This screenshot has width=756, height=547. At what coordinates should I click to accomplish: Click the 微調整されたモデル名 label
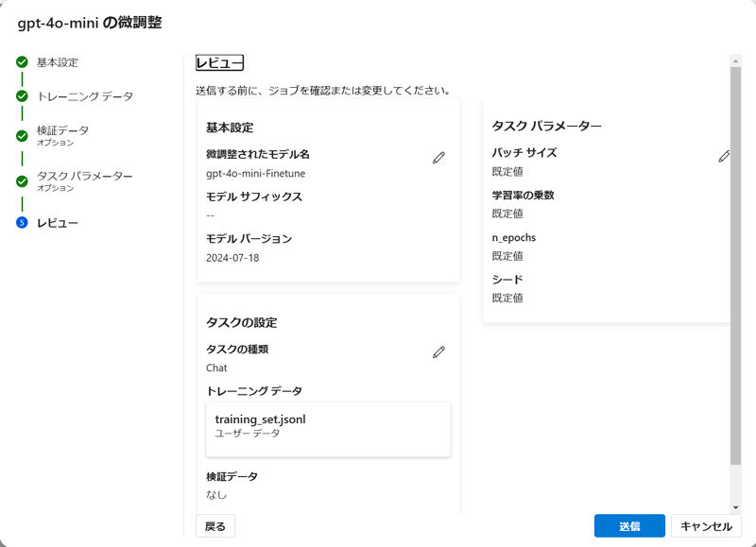point(258,154)
